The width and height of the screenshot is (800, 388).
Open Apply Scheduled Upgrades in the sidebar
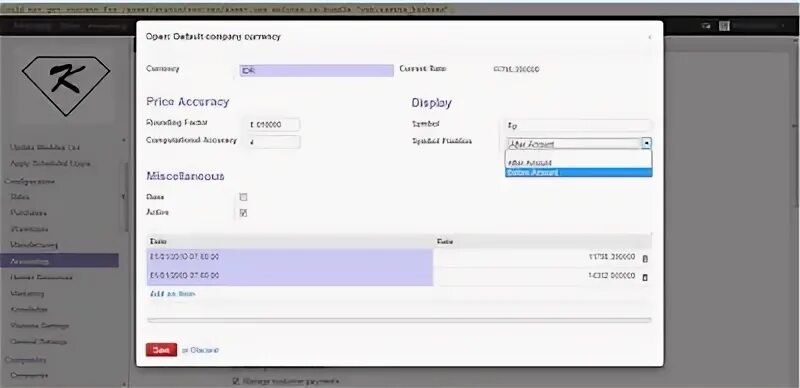(x=50, y=164)
